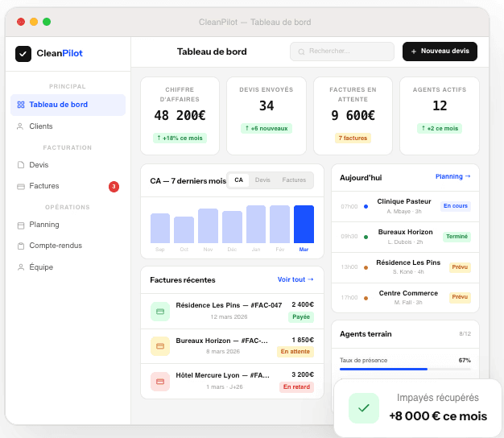Click the orange status dot for Résidence Les Pins

pyautogui.click(x=366, y=267)
